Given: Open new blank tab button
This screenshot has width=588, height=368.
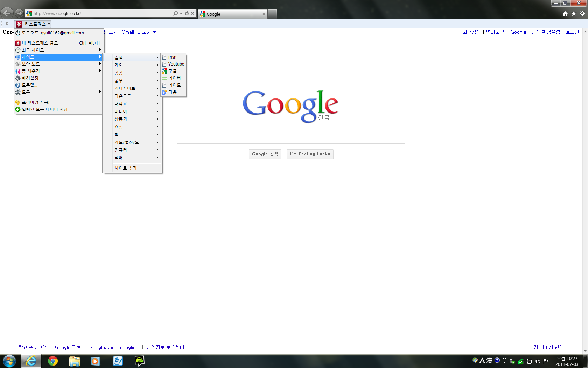Looking at the screenshot, I should pyautogui.click(x=272, y=14).
